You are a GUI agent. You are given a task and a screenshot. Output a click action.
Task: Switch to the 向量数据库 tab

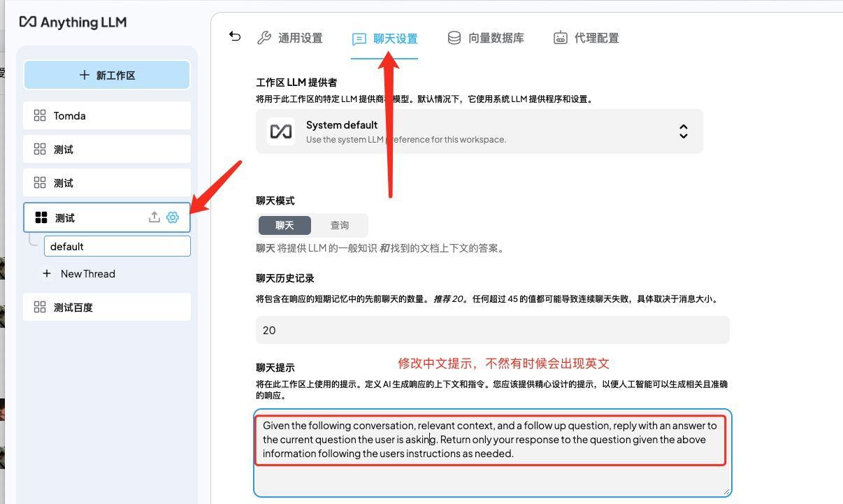[x=486, y=38]
